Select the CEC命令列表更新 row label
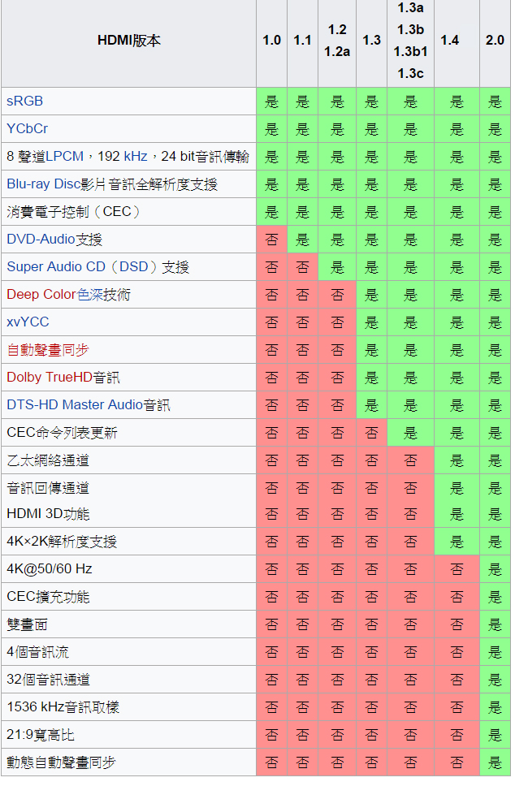Screen dimensions: 528x812 129,433
